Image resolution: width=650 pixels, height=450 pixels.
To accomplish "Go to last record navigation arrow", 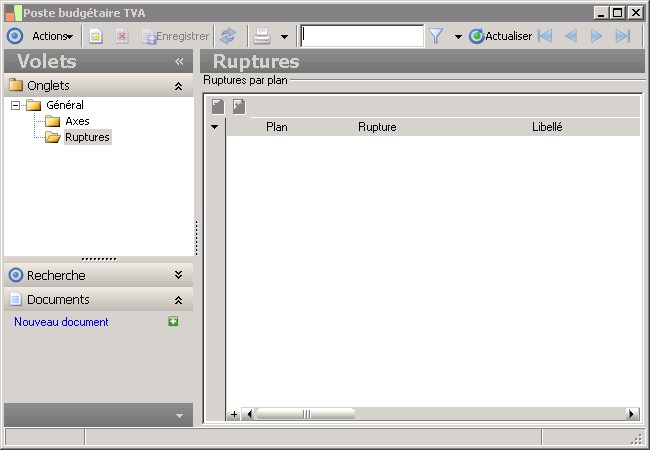I will 623,36.
